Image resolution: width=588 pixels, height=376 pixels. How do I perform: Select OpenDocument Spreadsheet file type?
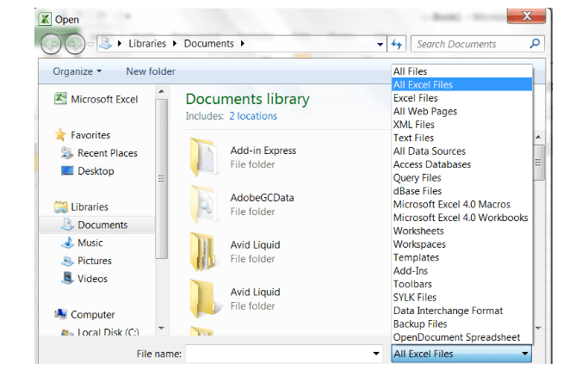456,337
